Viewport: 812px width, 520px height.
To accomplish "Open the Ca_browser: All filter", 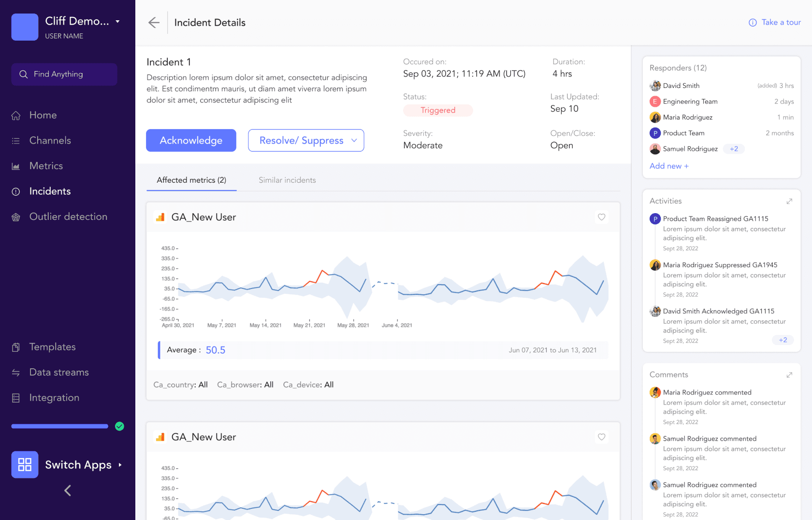I will coord(245,385).
